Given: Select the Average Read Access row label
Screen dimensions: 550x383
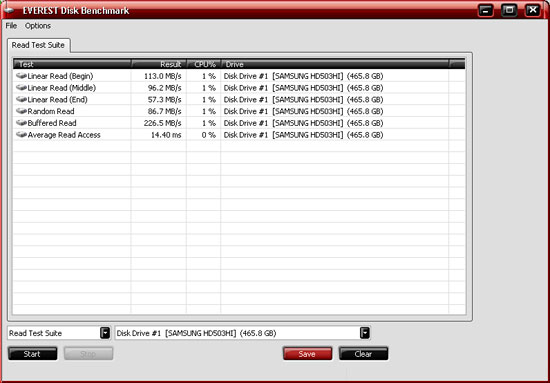Looking at the screenshot, I should 64,135.
